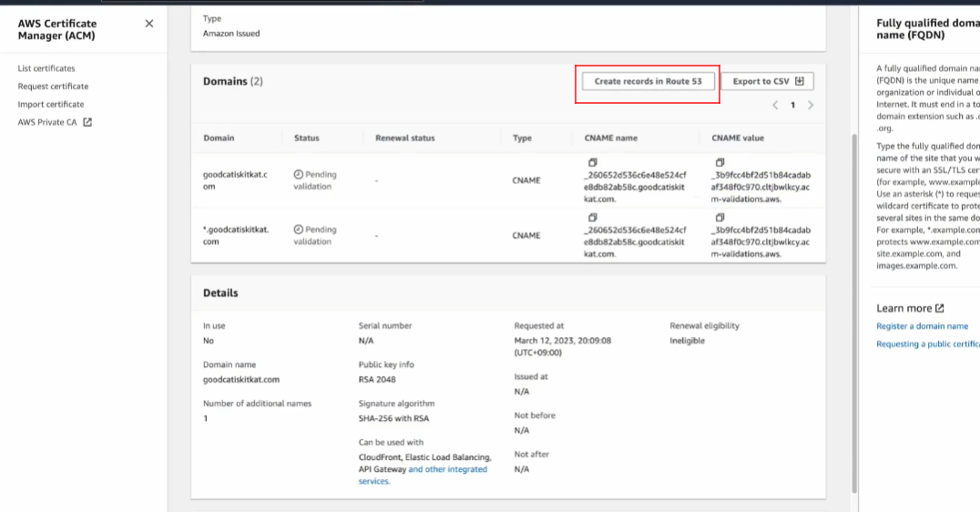Click the Domains (2) heading
Viewport: 980px width, 512px height.
tap(232, 81)
